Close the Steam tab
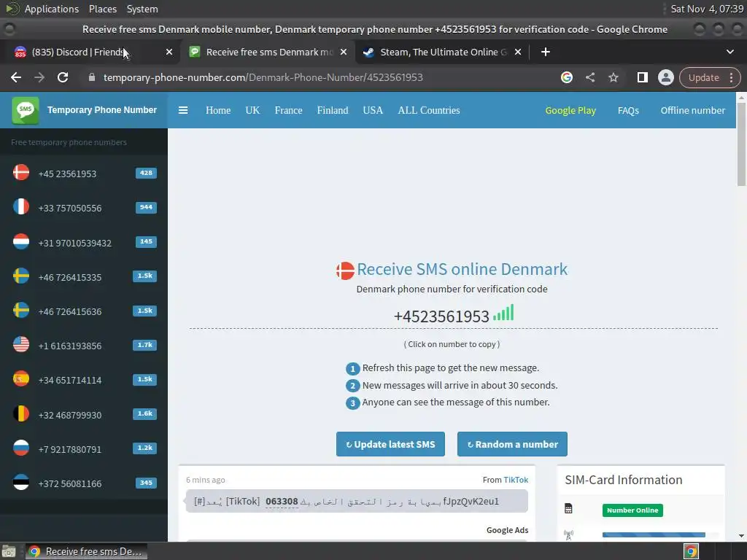747x560 pixels. 518,52
